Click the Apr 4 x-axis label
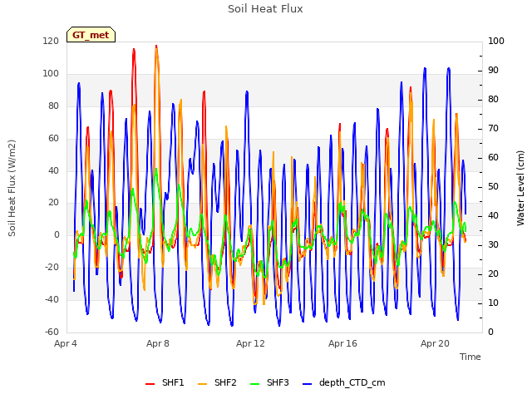 66,343
